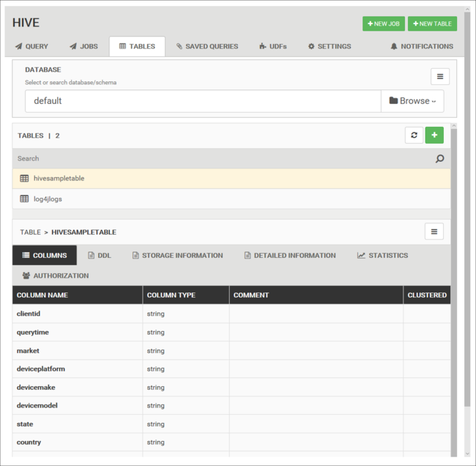This screenshot has width=476, height=466.
Task: Click the HIVE title heading
Action: (26, 23)
